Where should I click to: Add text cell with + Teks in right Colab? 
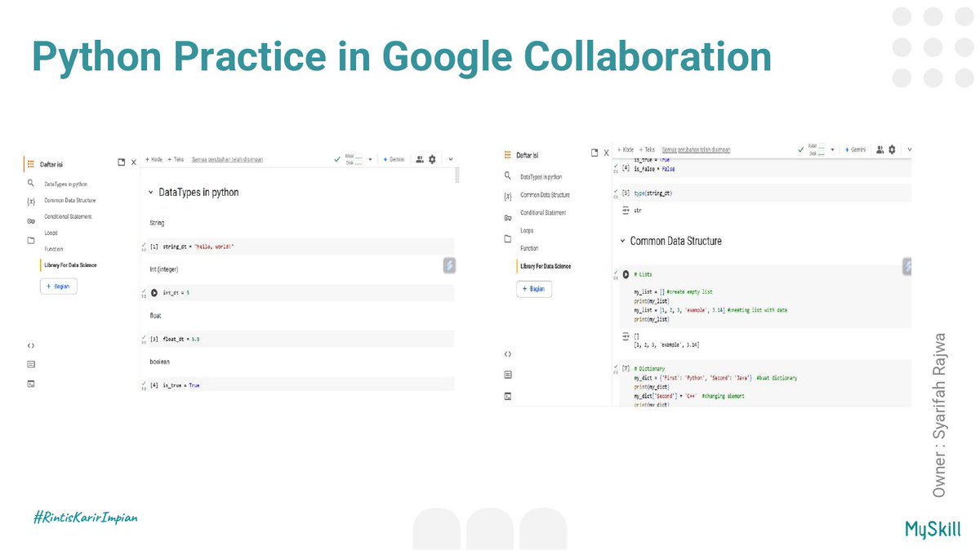point(647,150)
